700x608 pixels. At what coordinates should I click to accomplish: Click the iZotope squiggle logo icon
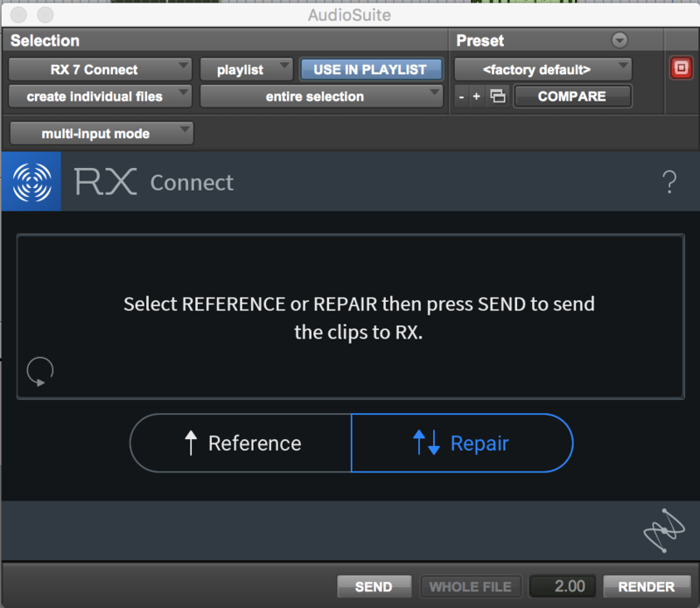coord(664,530)
